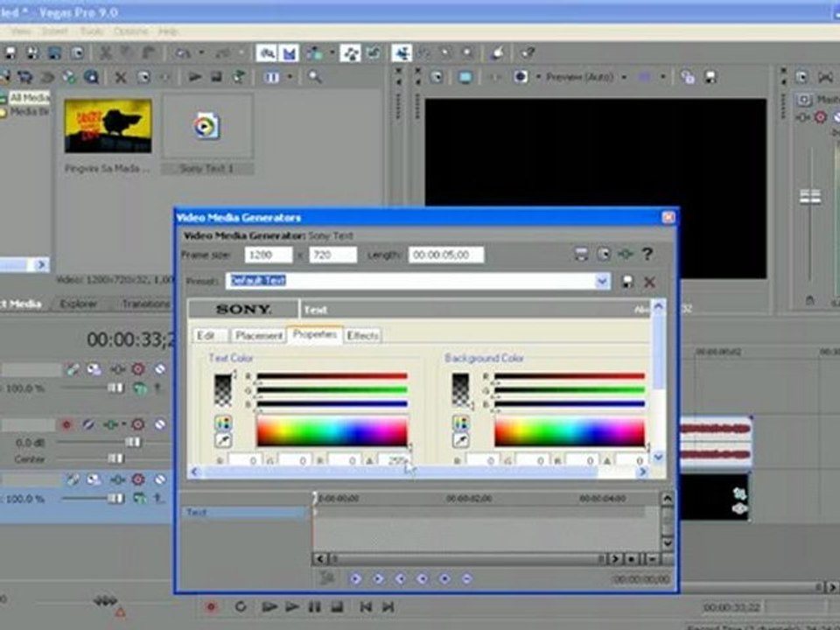Click the Text Color green channel slider

click(332, 390)
